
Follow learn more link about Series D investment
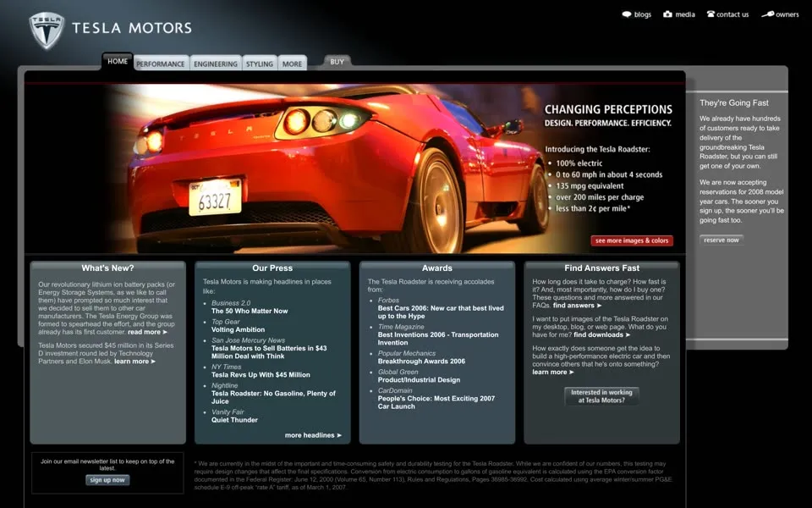pos(134,362)
